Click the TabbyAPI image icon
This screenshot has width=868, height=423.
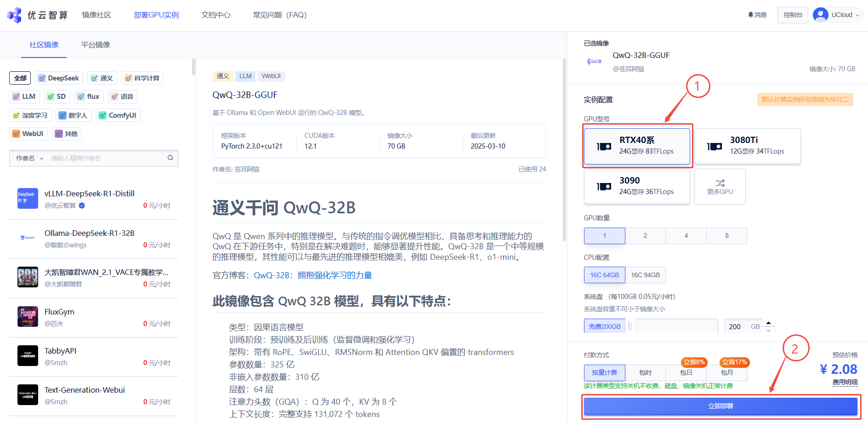pos(28,355)
